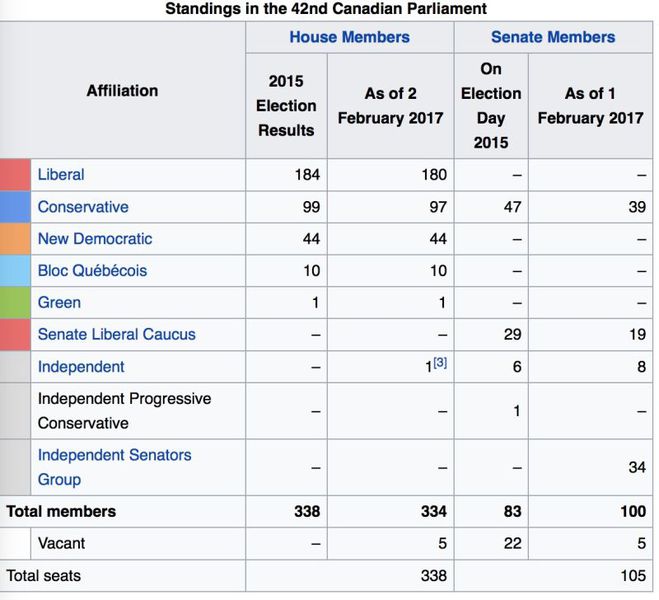
Task: Open the Green party link
Action: [x=59, y=303]
